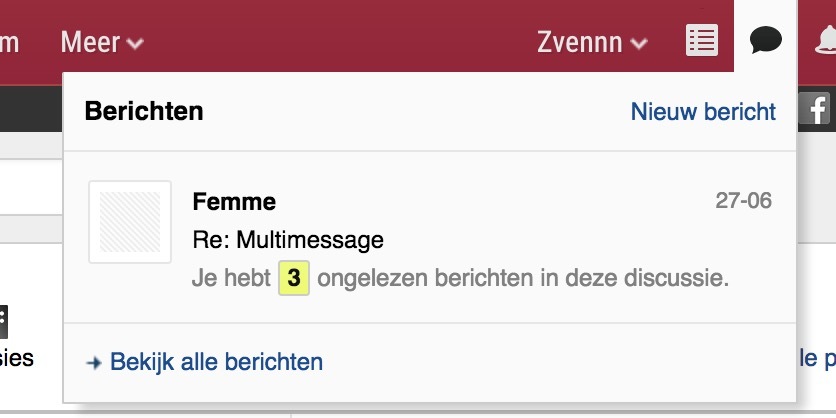Click the dotted icon at left edge

[x=3, y=322]
